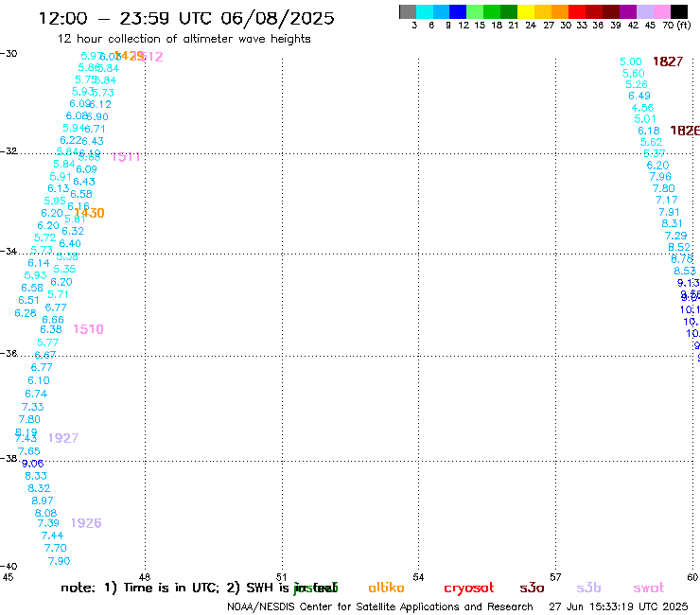Click the wave height value '6.74'
This screenshot has width=700, height=615.
point(36,394)
